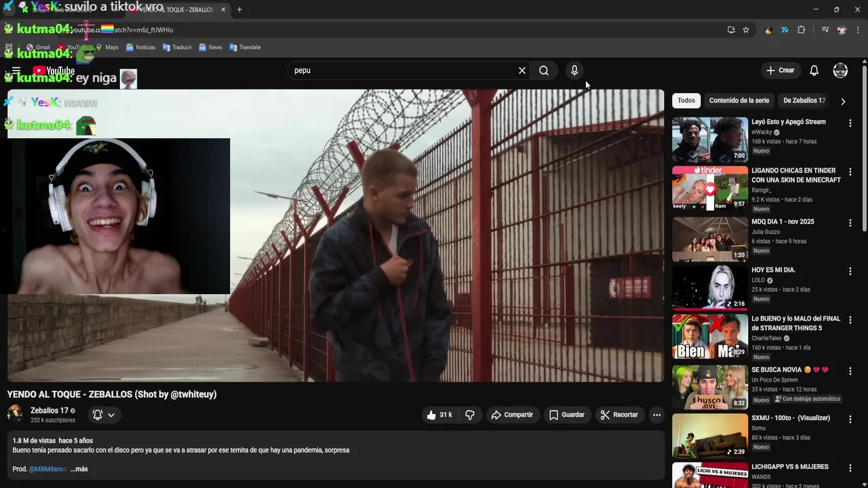
Task: Open the News bookmark
Action: [x=210, y=47]
